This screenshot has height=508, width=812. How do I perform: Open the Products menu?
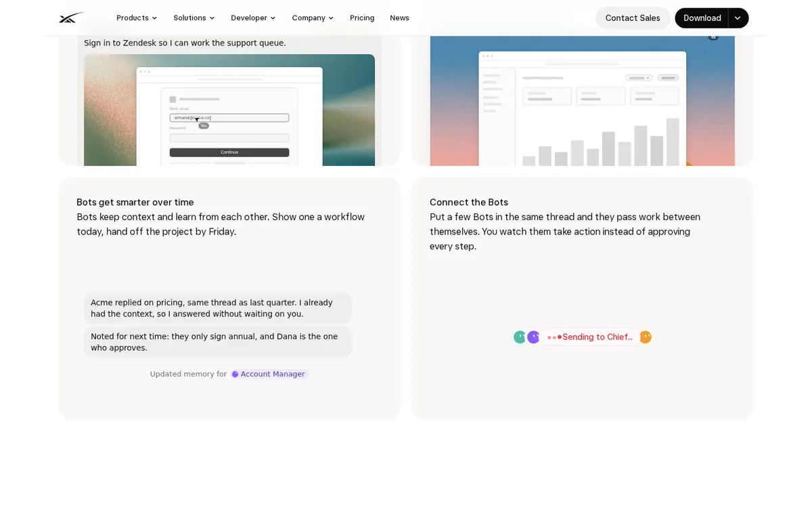click(x=137, y=18)
